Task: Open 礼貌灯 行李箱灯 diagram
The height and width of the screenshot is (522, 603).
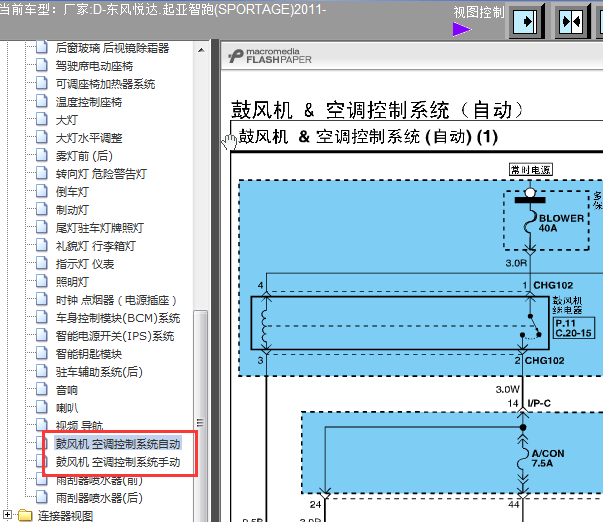Action: point(95,246)
